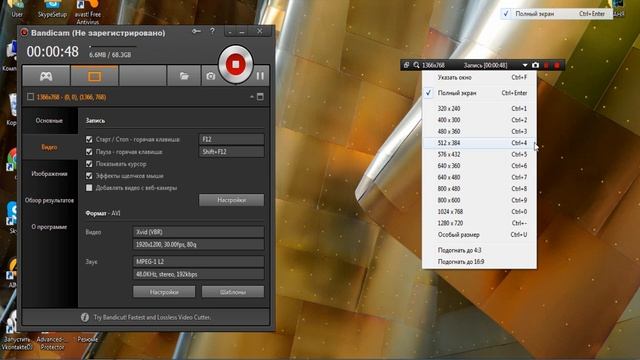Image resolution: width=640 pixels, height=360 pixels.
Task: Select 800 x 600 resolution menu entry
Action: point(479,200)
